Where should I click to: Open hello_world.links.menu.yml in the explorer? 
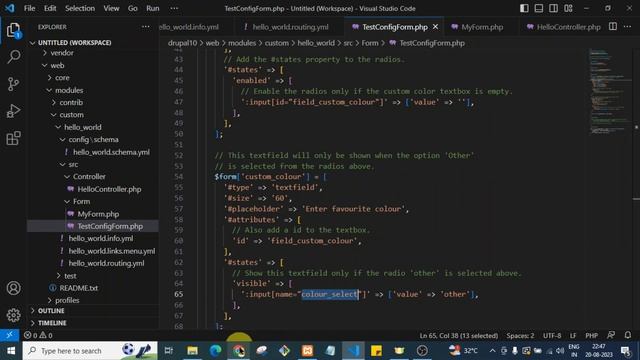tap(111, 251)
